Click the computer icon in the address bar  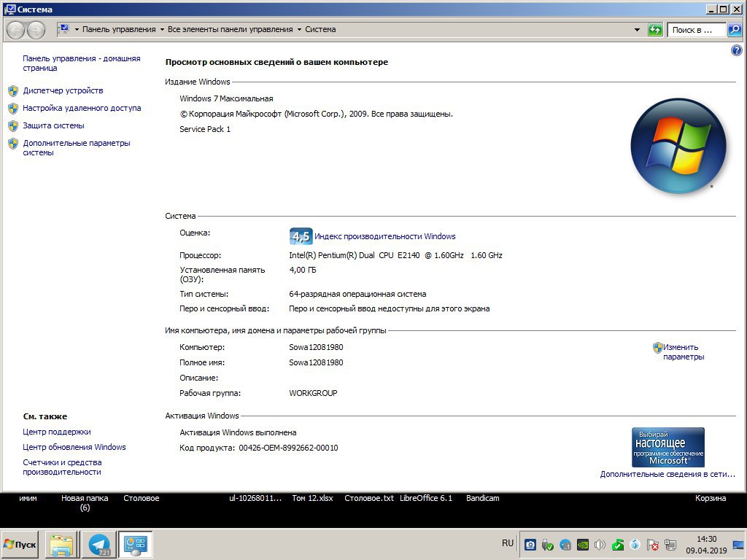(64, 29)
